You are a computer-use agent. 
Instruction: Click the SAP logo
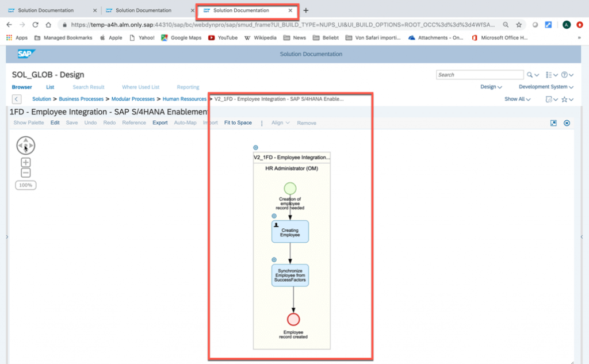tap(26, 53)
